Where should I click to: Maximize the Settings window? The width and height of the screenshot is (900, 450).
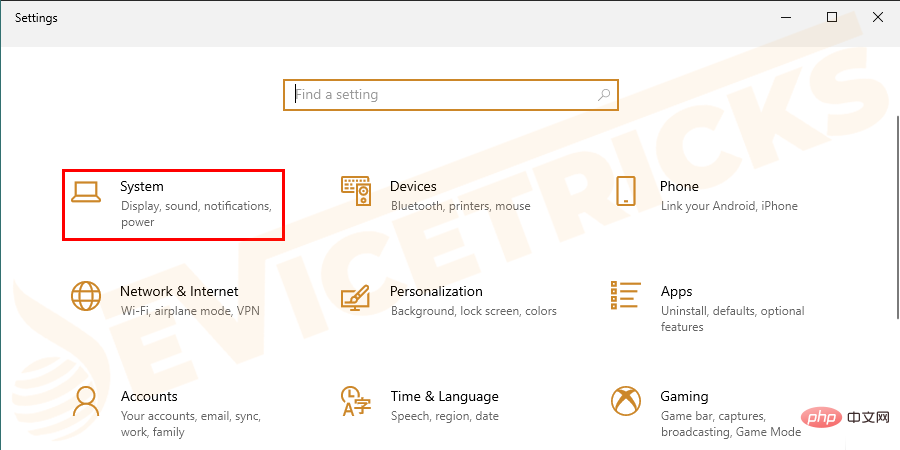(x=832, y=18)
